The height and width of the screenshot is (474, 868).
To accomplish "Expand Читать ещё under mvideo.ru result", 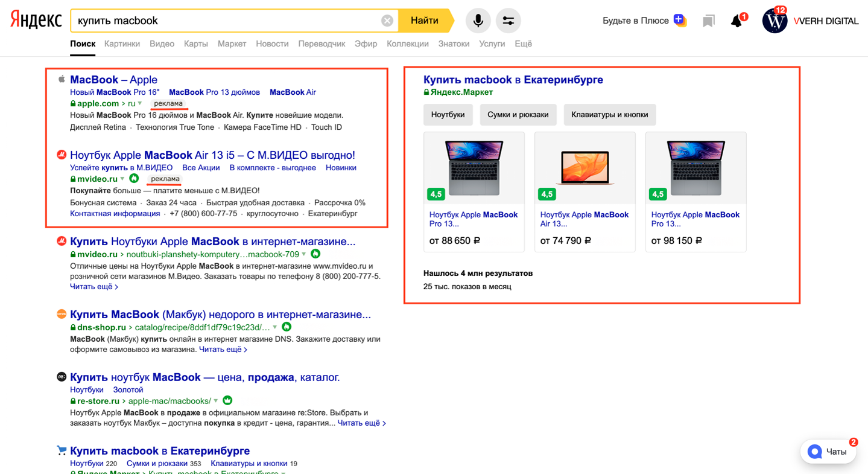I will (x=94, y=287).
